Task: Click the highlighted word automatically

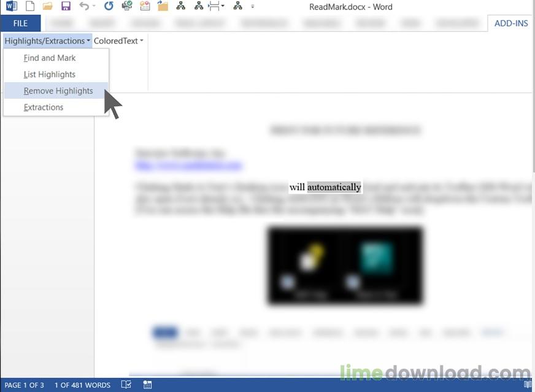Action: point(334,187)
